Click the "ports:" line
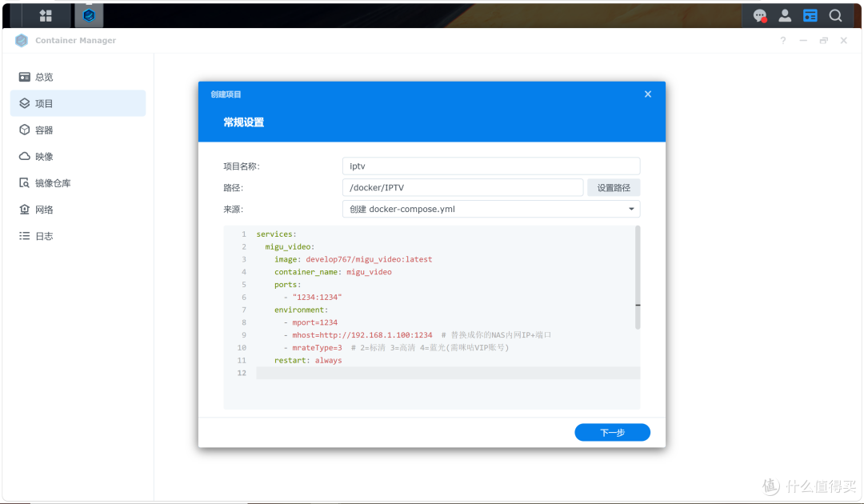Screen dimensions: 864x504 [288, 285]
